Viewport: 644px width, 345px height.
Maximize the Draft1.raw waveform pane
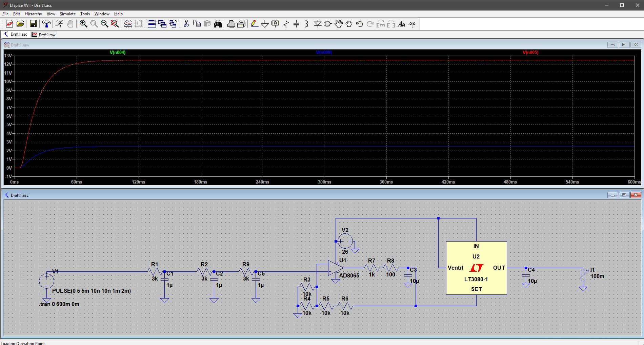(x=624, y=45)
